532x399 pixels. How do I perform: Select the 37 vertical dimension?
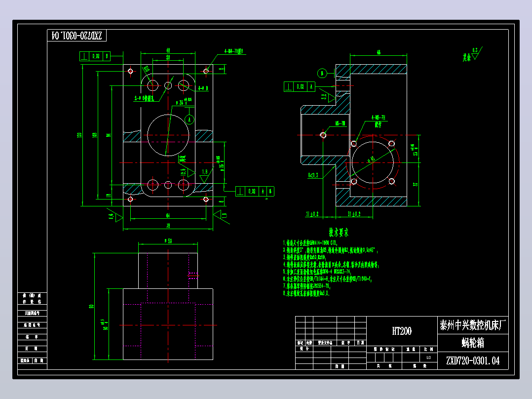pos(416,184)
